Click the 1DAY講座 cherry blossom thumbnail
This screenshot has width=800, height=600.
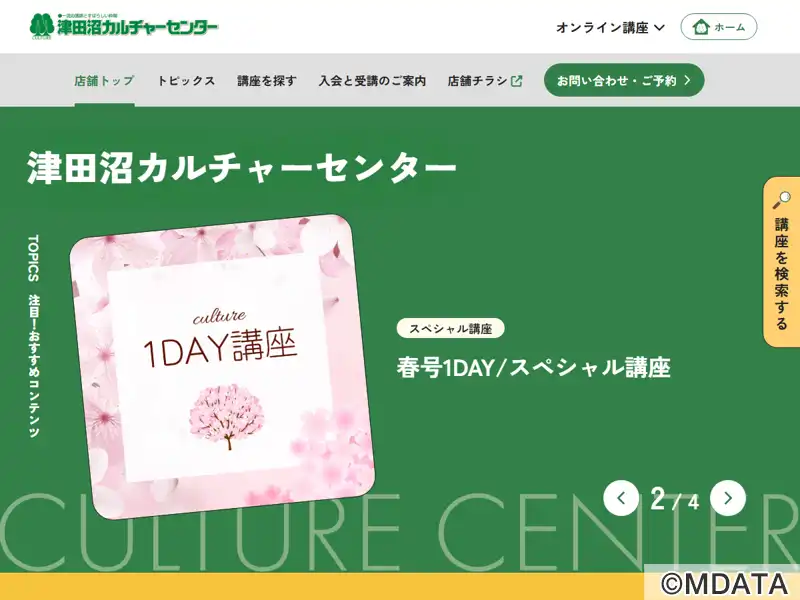[222, 367]
